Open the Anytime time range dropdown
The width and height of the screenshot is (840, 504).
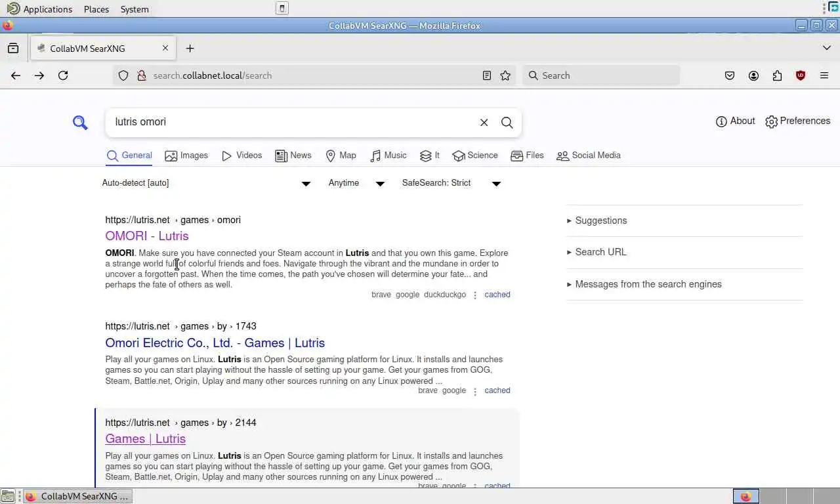[356, 183]
